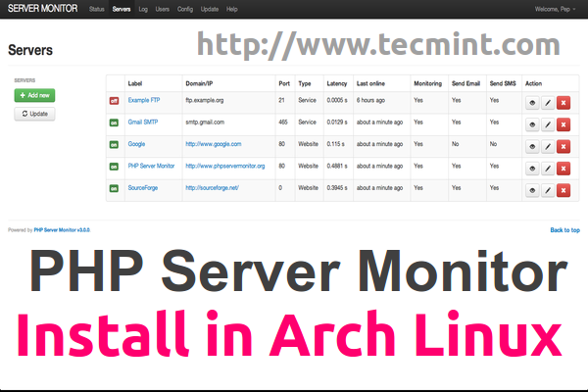Image resolution: width=588 pixels, height=392 pixels.
Task: Click the Add new server button
Action: [x=34, y=95]
